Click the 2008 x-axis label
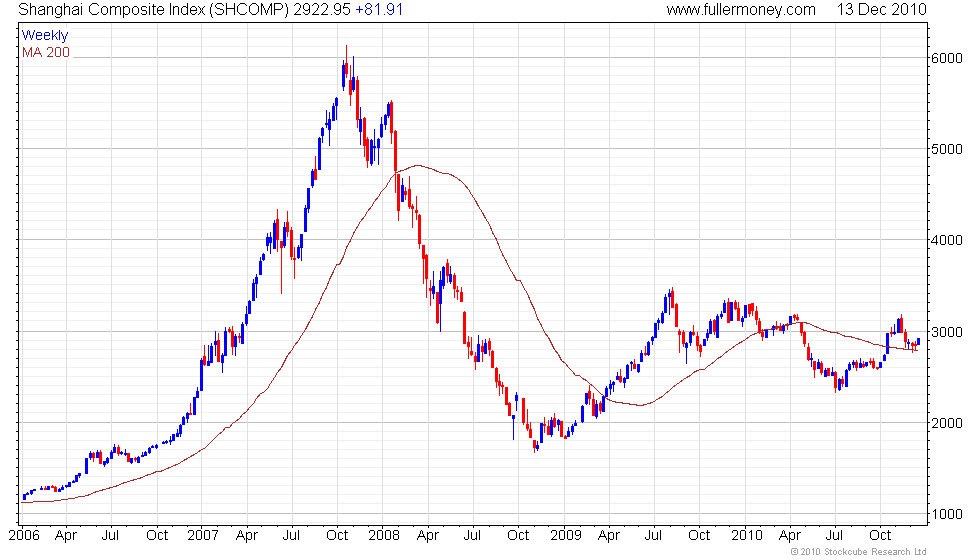980x560 pixels. pyautogui.click(x=384, y=536)
